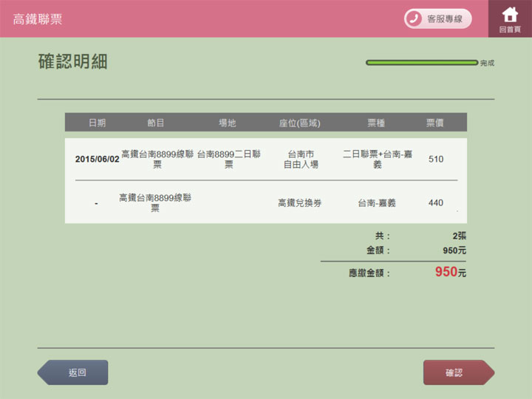Click the 510 ticket price
The width and height of the screenshot is (532, 399).
click(436, 159)
